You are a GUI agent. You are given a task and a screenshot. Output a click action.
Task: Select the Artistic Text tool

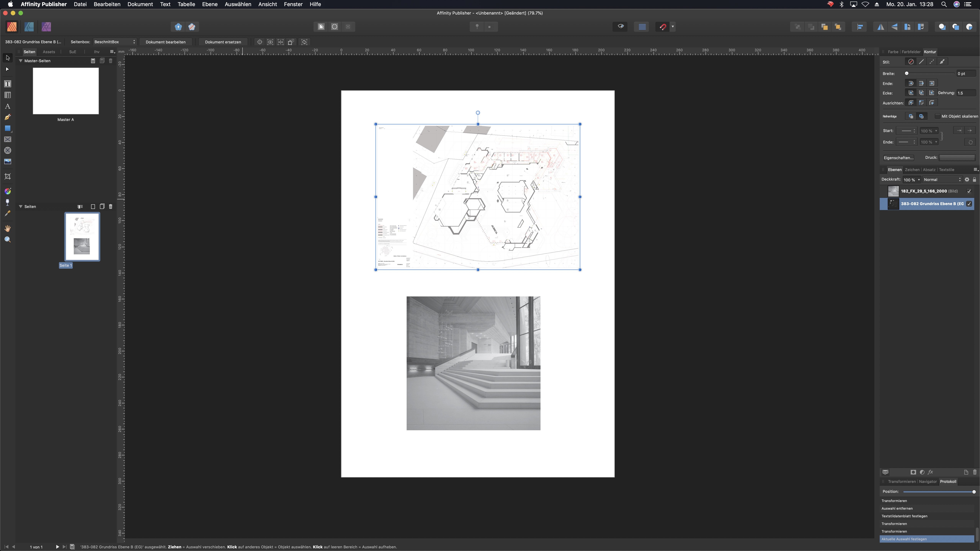[x=8, y=106]
